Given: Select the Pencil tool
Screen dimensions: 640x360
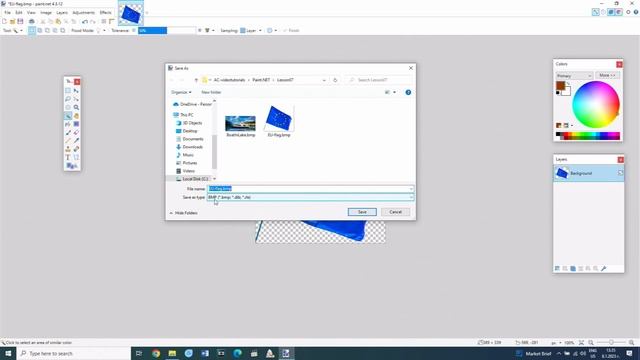Looking at the screenshot, I should [x=68, y=141].
